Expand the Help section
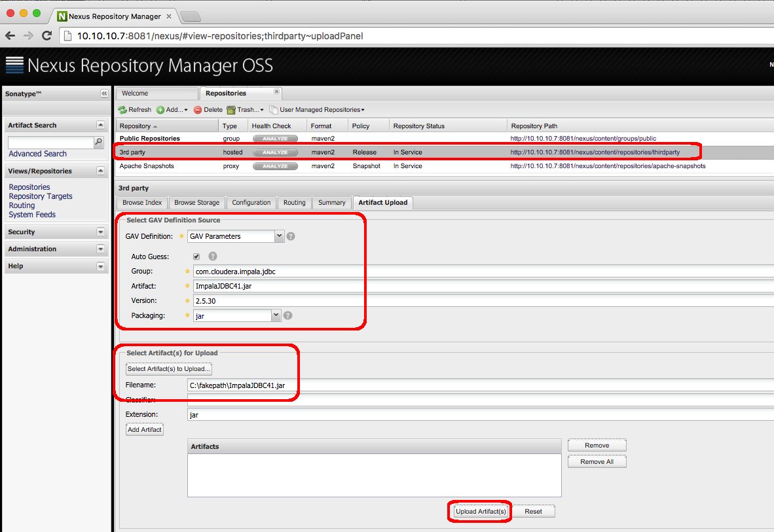 point(101,266)
